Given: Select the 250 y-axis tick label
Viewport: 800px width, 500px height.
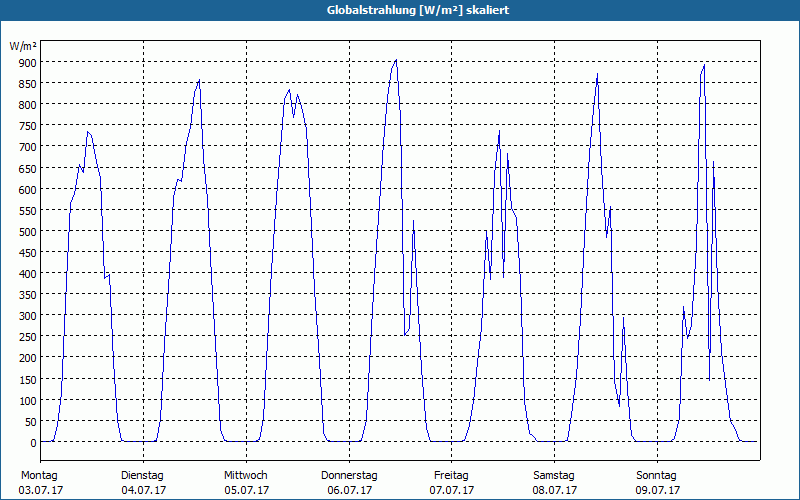Looking at the screenshot, I should click(x=29, y=338).
